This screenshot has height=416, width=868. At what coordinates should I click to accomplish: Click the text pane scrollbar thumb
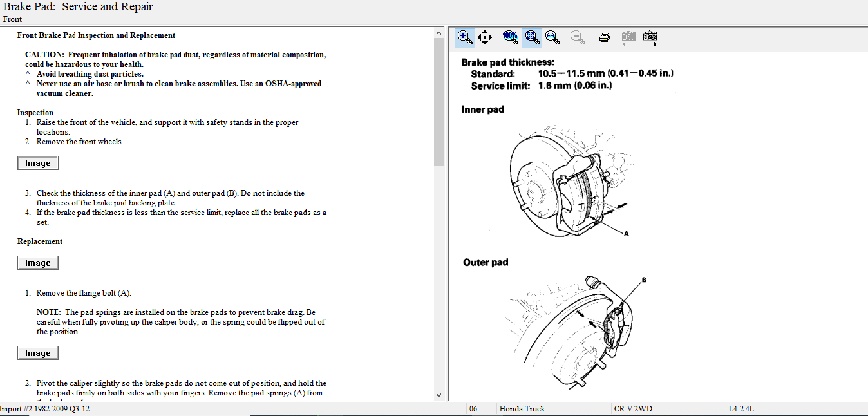pos(439,97)
